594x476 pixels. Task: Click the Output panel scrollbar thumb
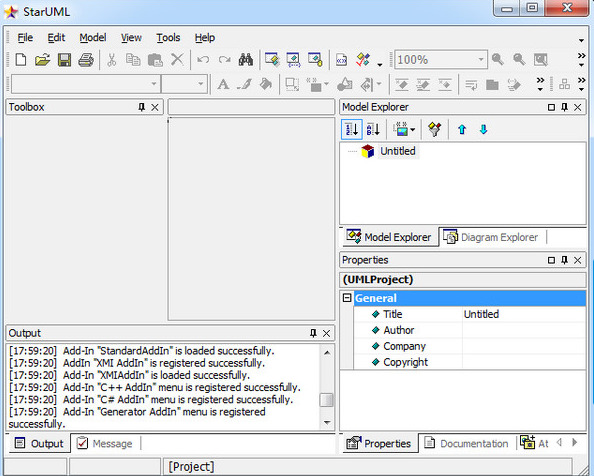[326, 400]
